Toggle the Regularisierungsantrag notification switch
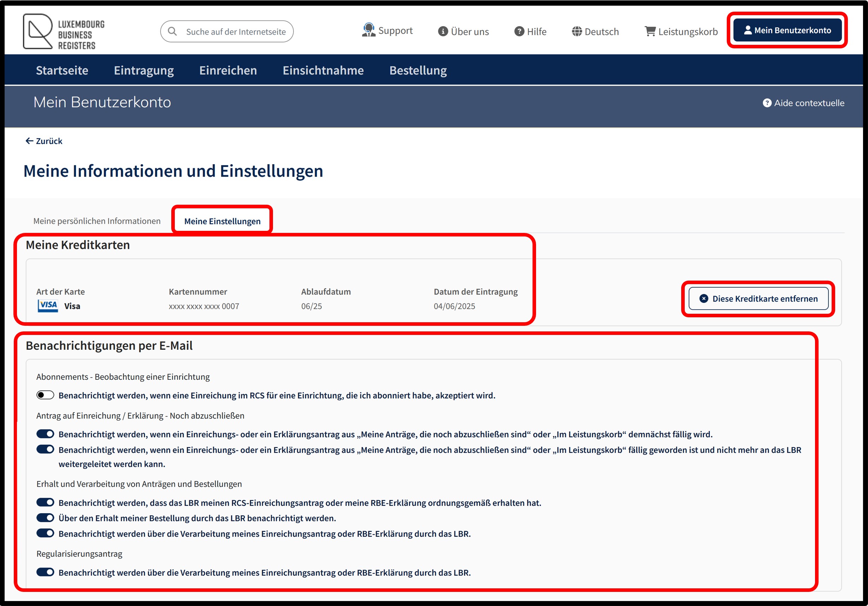Image resolution: width=868 pixels, height=606 pixels. tap(45, 572)
